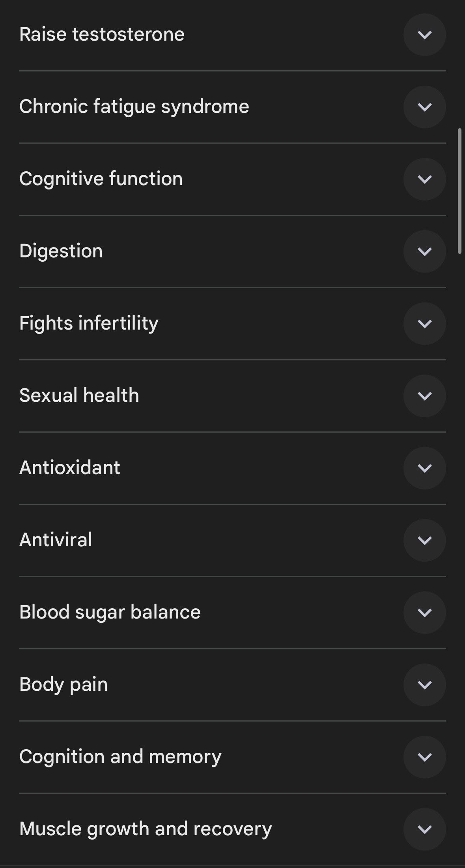Image resolution: width=465 pixels, height=868 pixels.
Task: Tap the Fights infertility heading
Action: pyautogui.click(x=89, y=323)
